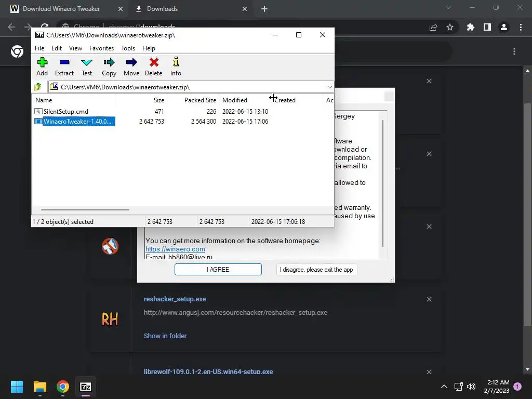
Task: Click the license text vertical scrollbar
Action: 383,183
